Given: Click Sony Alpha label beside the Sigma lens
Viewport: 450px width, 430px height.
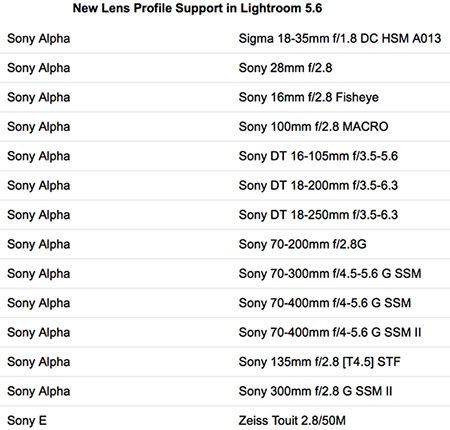Looking at the screenshot, I should (39, 39).
